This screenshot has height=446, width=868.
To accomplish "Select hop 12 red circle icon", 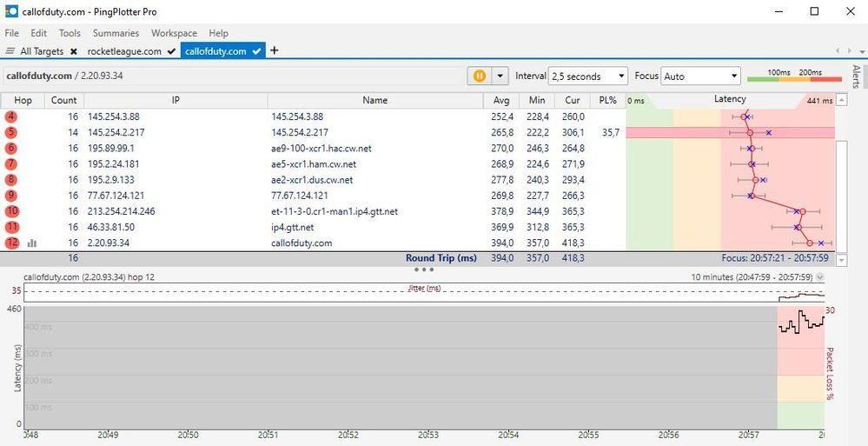I will click(x=12, y=243).
